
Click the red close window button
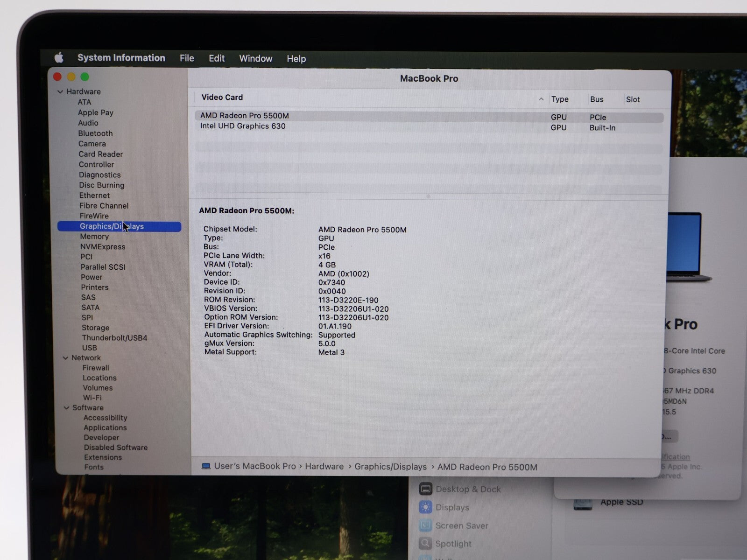[57, 77]
